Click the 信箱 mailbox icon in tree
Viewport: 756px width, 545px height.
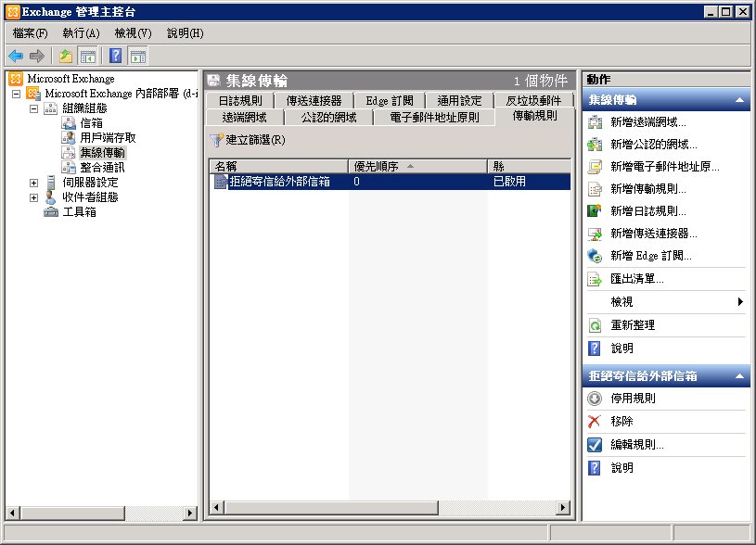pyautogui.click(x=69, y=123)
